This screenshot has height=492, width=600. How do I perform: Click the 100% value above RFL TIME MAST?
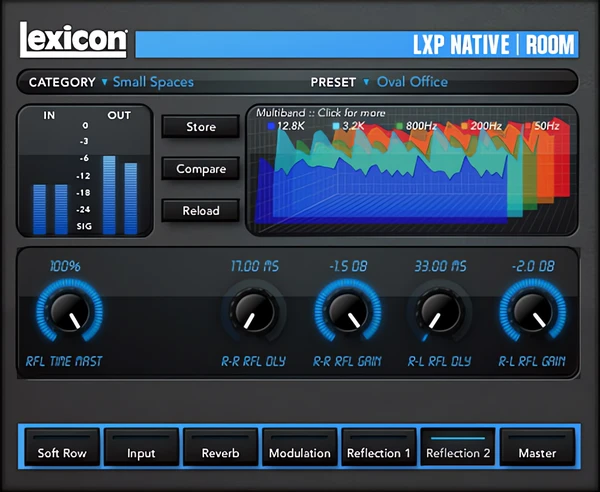pos(65,266)
